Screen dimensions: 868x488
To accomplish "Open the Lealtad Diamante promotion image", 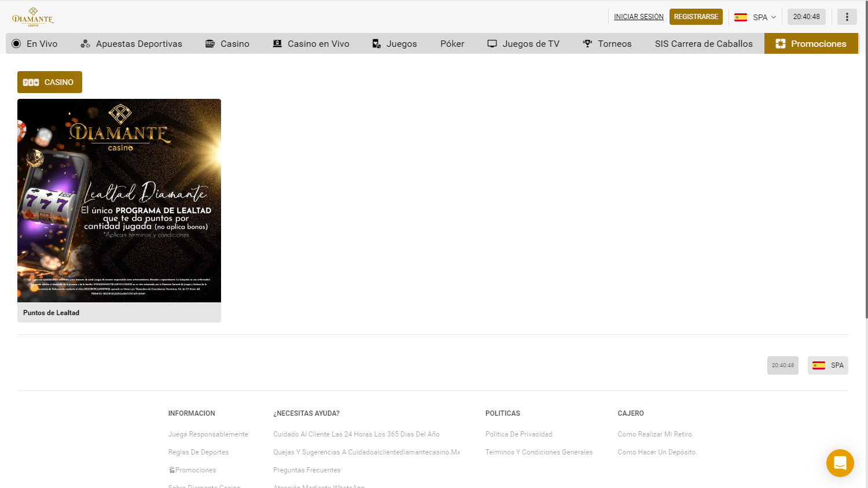I will 119,201.
